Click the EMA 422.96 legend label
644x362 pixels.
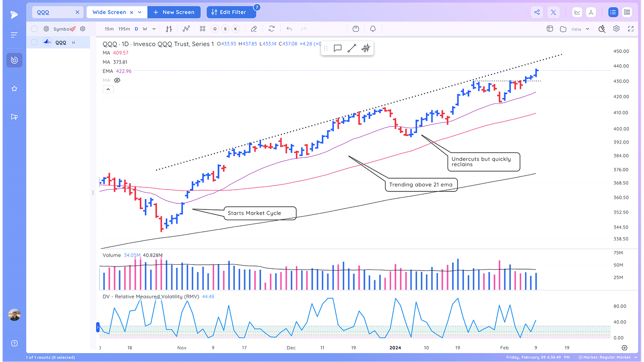(x=117, y=71)
